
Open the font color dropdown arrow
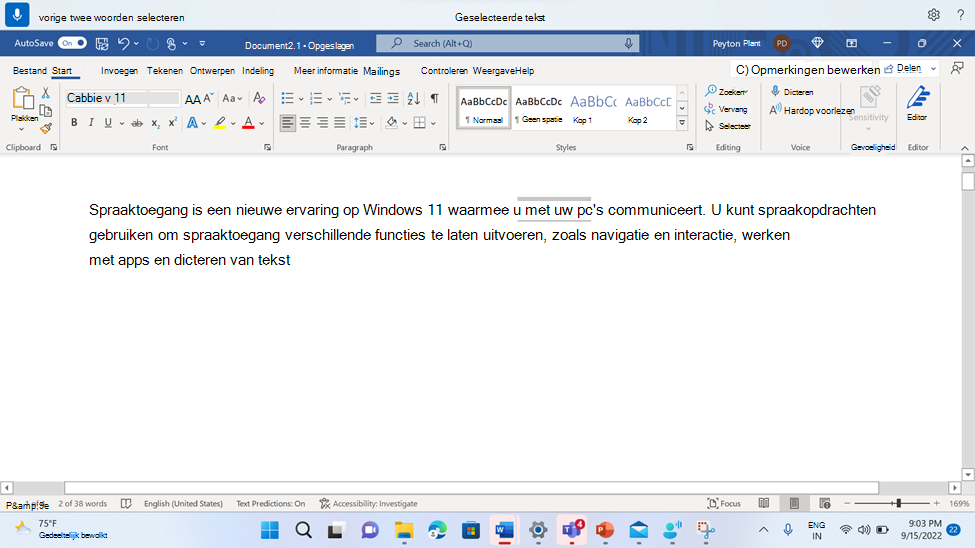pos(262,123)
